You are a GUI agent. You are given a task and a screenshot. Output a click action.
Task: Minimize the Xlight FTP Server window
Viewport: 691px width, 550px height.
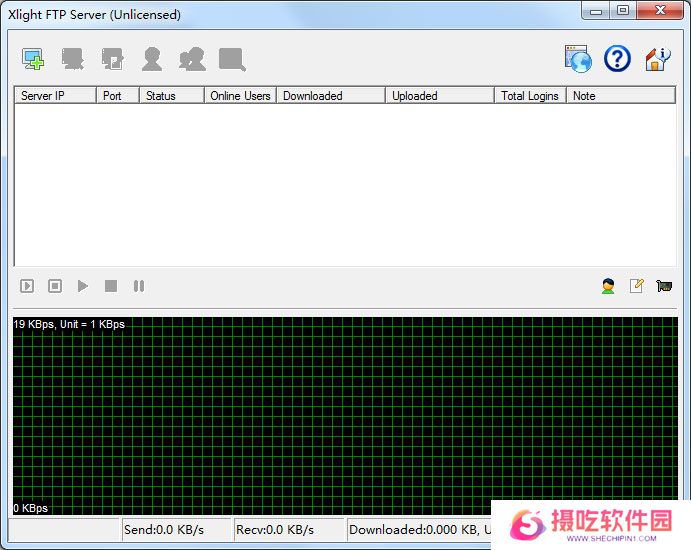click(596, 11)
